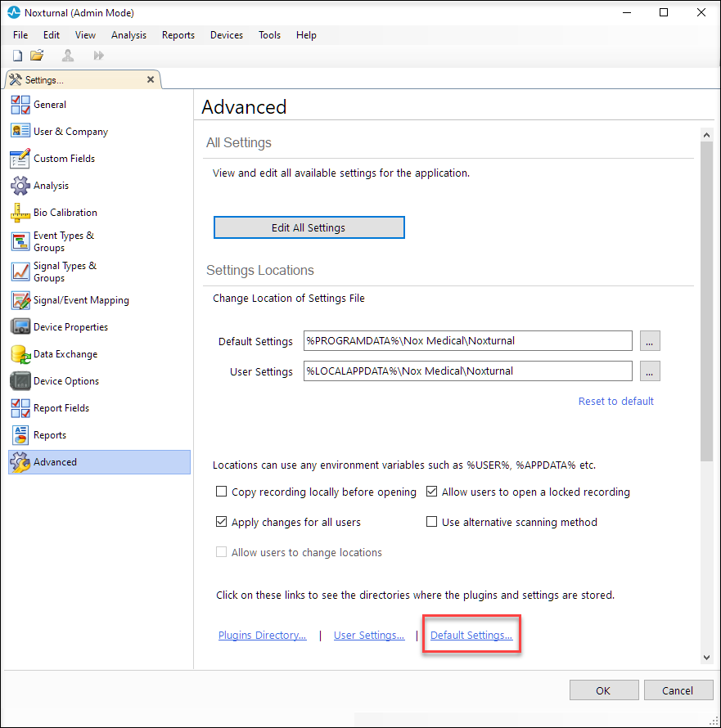Select the User & Company settings icon
This screenshot has width=721, height=728.
pos(22,131)
